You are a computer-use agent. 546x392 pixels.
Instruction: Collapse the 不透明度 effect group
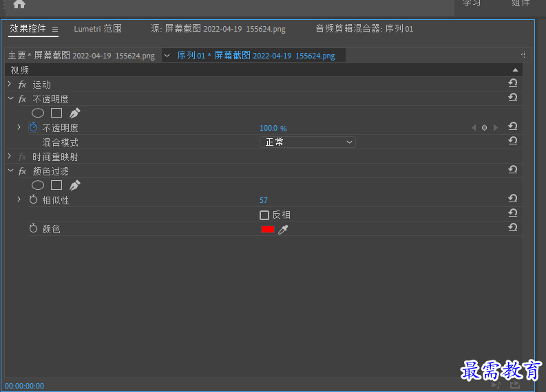pos(10,99)
